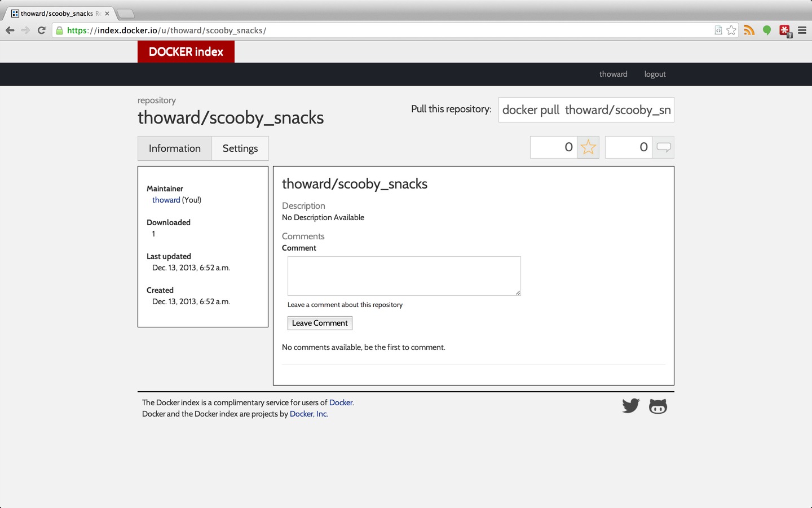Open the Chrome hamburger menu
The height and width of the screenshot is (508, 812).
(x=802, y=30)
